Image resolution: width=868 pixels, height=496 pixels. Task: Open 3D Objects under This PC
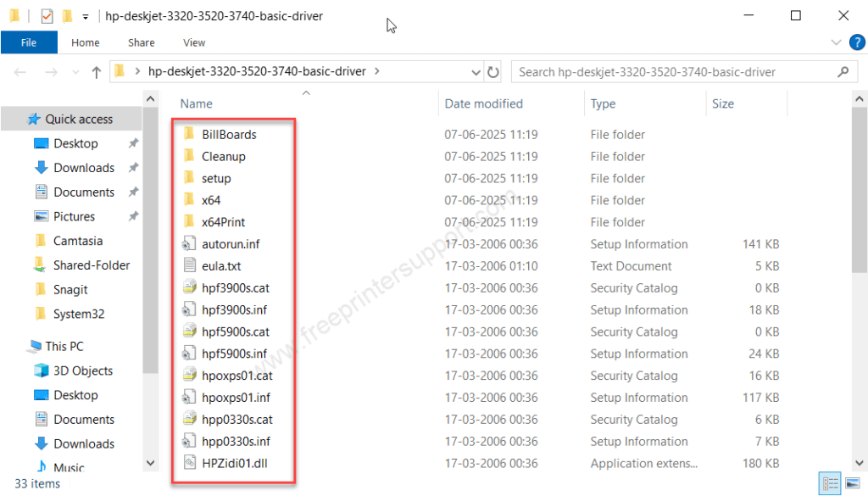coord(82,371)
